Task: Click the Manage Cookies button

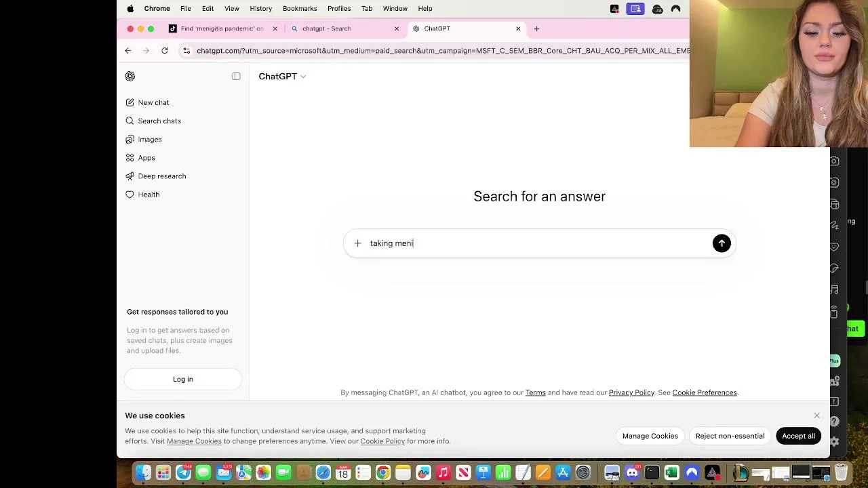Action: tap(650, 436)
